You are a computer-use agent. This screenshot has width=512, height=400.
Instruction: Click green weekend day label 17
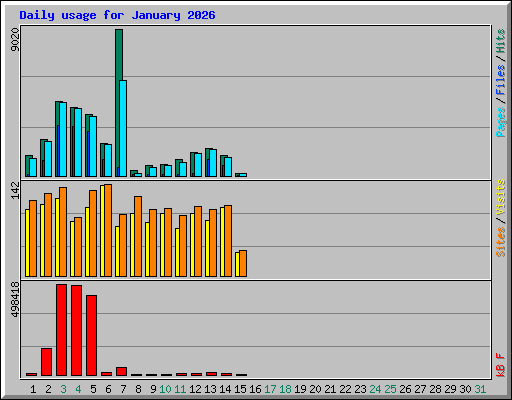click(270, 389)
